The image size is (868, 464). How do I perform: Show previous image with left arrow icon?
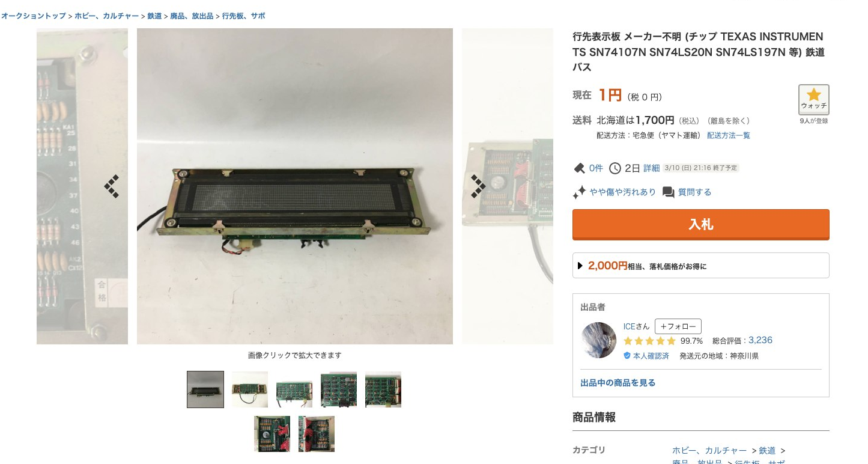pyautogui.click(x=112, y=186)
